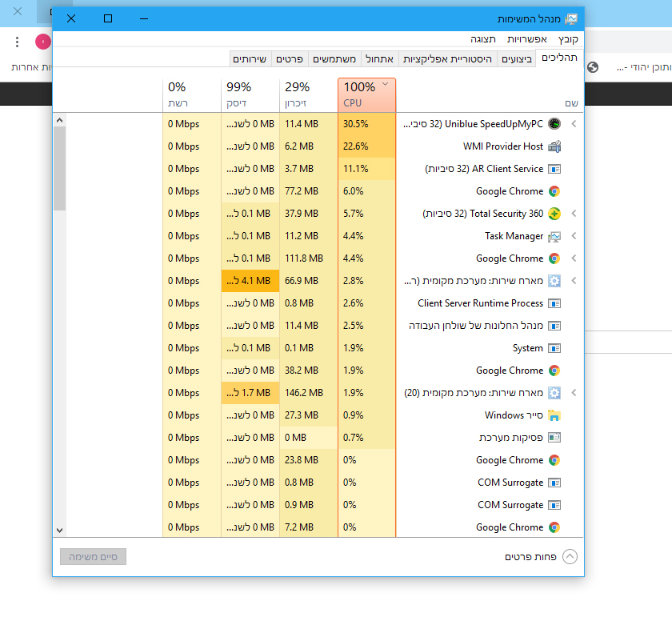Select the COM Surrogate icon with 0.8 MB

pyautogui.click(x=554, y=483)
